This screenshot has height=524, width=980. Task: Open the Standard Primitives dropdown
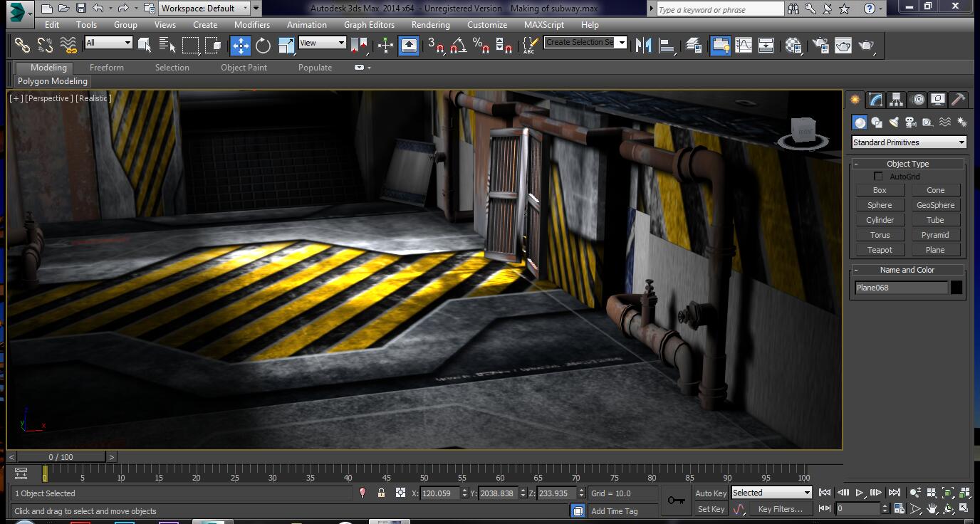pos(909,142)
